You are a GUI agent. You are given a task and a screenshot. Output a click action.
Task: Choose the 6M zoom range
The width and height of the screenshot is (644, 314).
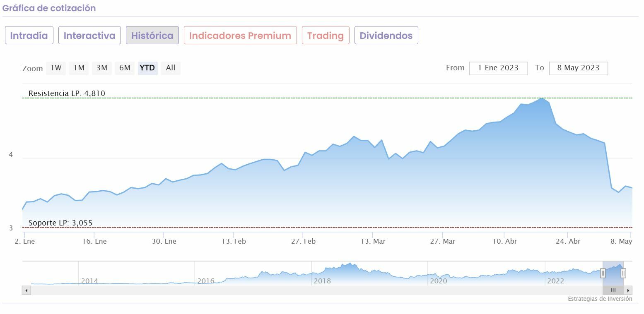click(x=125, y=68)
